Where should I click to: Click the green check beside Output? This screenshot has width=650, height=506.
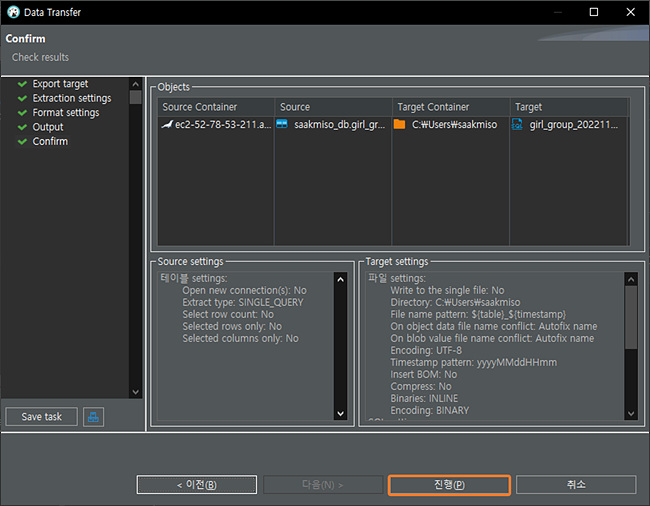click(x=22, y=127)
